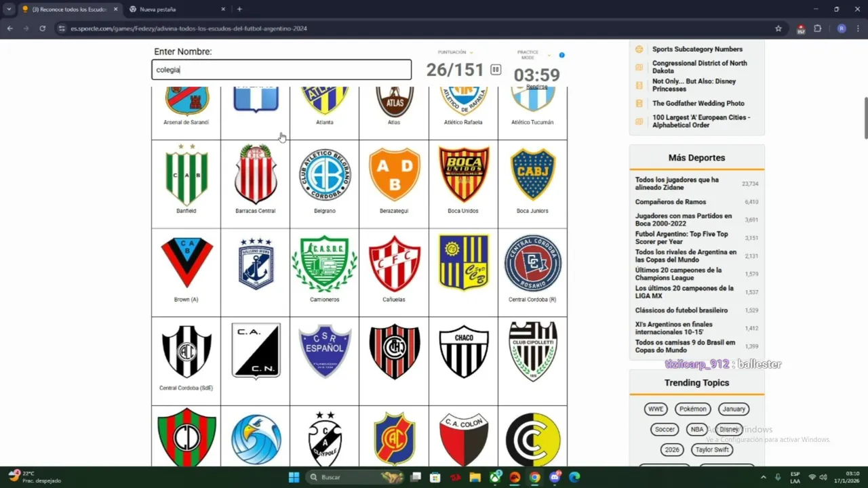The width and height of the screenshot is (868, 488).
Task: Select the CSR Español blue crest
Action: tap(325, 351)
